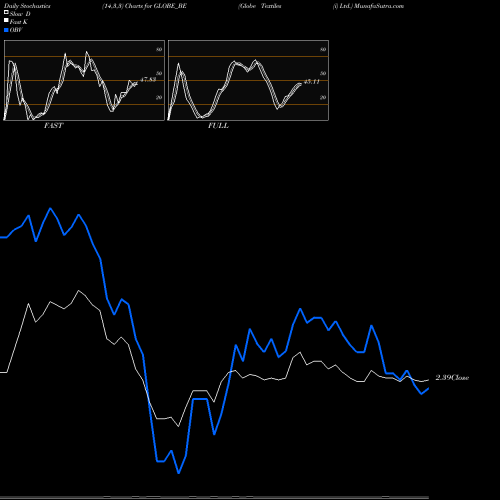This screenshot has width=500, height=500.
Task: Click the blue OBV legend swatch
Action: tap(6, 30)
